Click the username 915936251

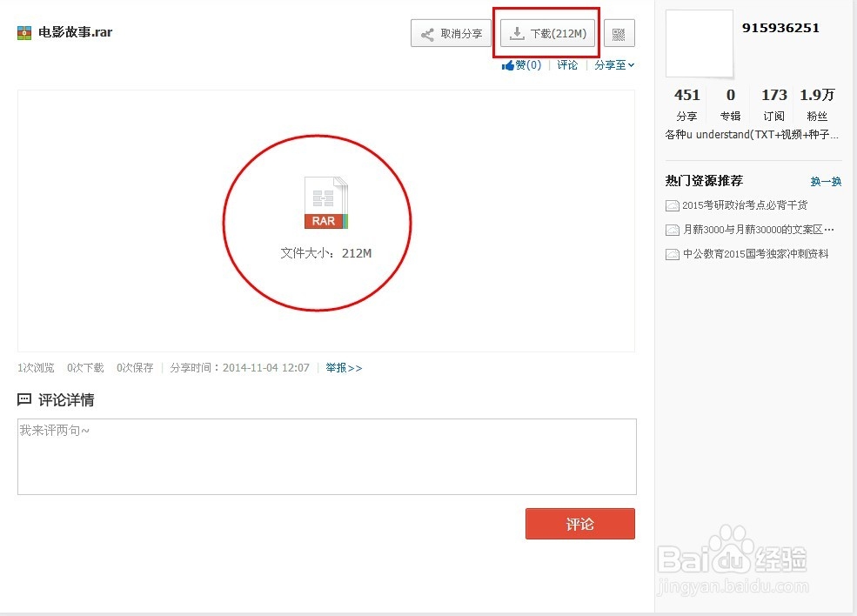pyautogui.click(x=780, y=29)
